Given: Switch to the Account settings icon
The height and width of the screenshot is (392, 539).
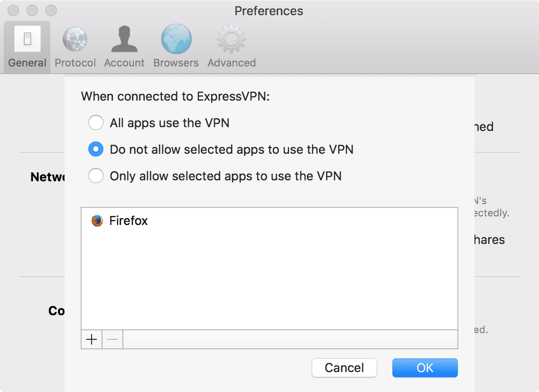Looking at the screenshot, I should (124, 45).
